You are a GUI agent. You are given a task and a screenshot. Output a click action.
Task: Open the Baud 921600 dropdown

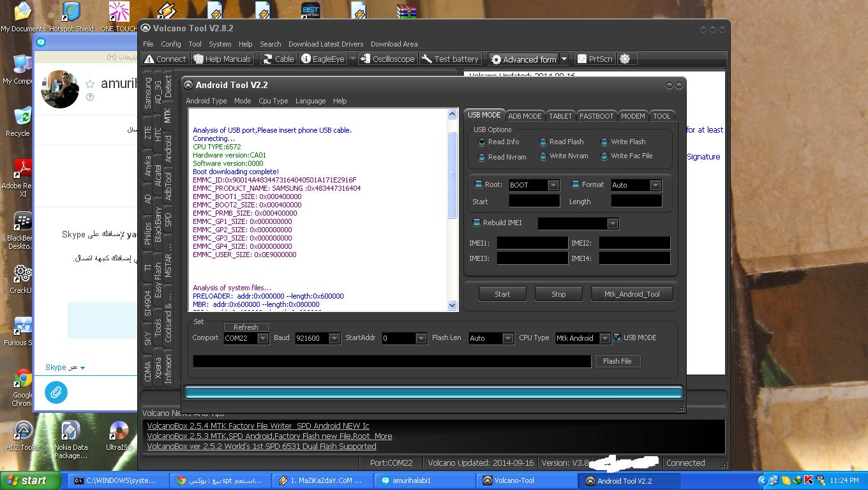coord(334,338)
